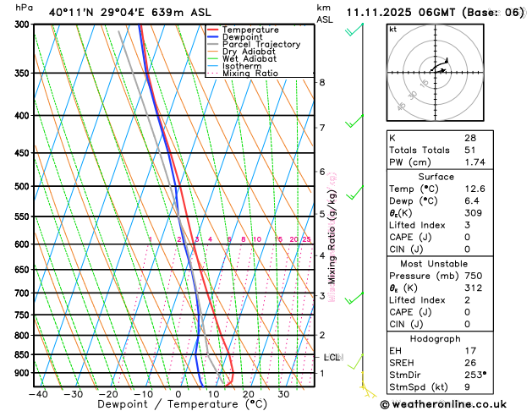Viewport: 532px width, 411px height.
Task: Click the 'SREH' value '26'
Action: pos(470,363)
